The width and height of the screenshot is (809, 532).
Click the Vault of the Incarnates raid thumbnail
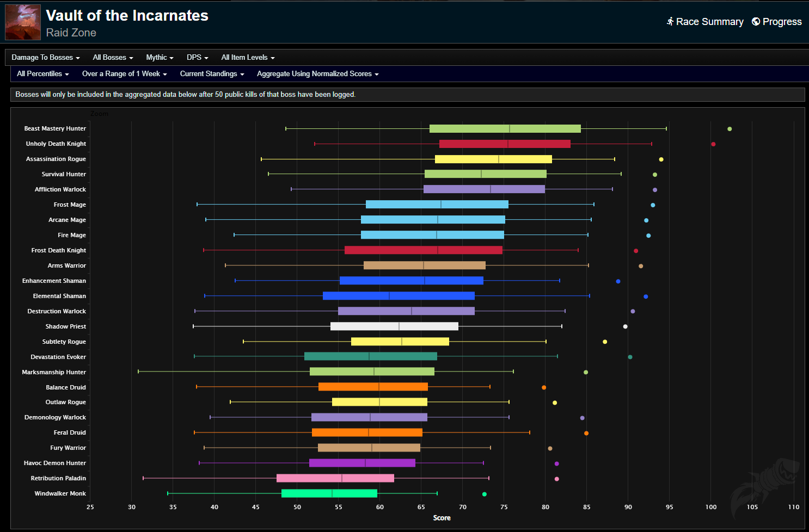coord(23,22)
